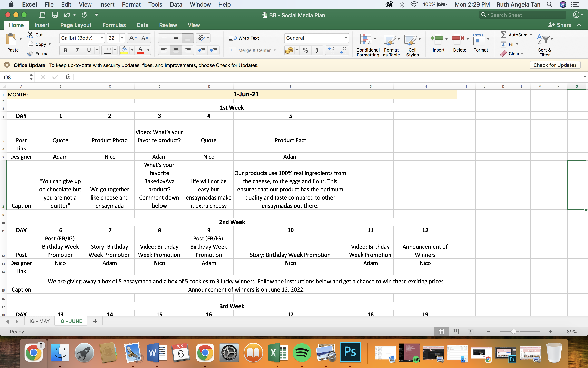The height and width of the screenshot is (368, 588).
Task: Open the Tools menu in menu bar
Action: coord(155,4)
